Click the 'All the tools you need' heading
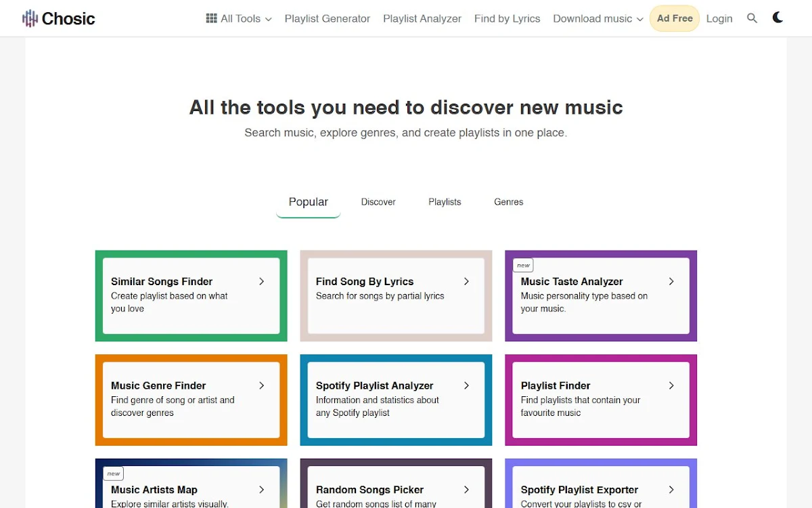The image size is (812, 508). 406,107
